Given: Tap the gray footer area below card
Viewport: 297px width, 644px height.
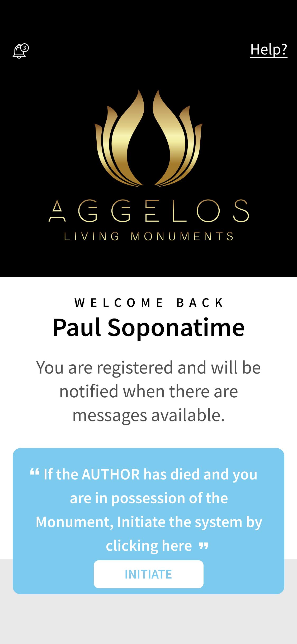Looking at the screenshot, I should (149, 620).
